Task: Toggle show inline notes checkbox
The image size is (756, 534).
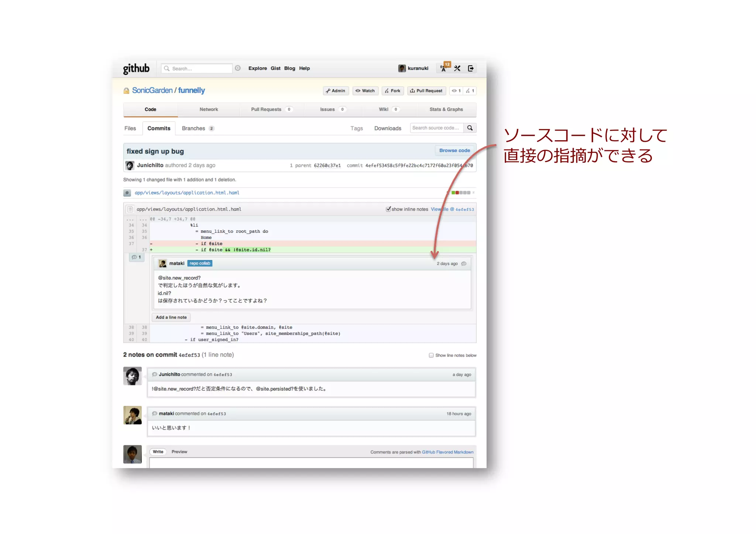Action: pyautogui.click(x=388, y=209)
